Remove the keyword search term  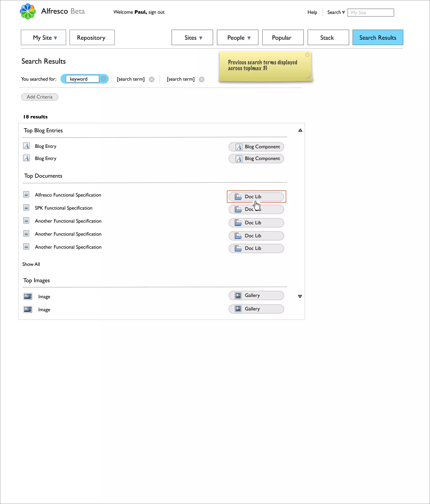tap(103, 79)
